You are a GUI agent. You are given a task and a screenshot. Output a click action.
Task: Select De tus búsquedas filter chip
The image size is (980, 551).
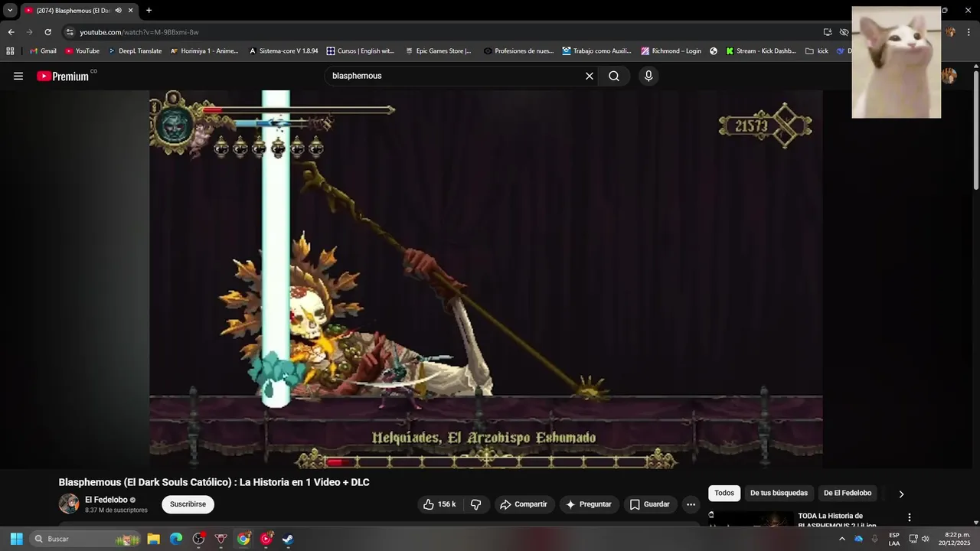pyautogui.click(x=779, y=494)
